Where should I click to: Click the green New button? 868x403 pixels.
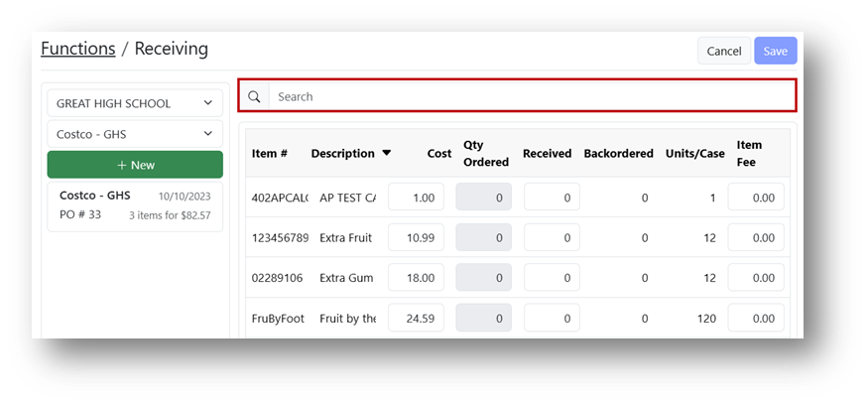tap(135, 165)
